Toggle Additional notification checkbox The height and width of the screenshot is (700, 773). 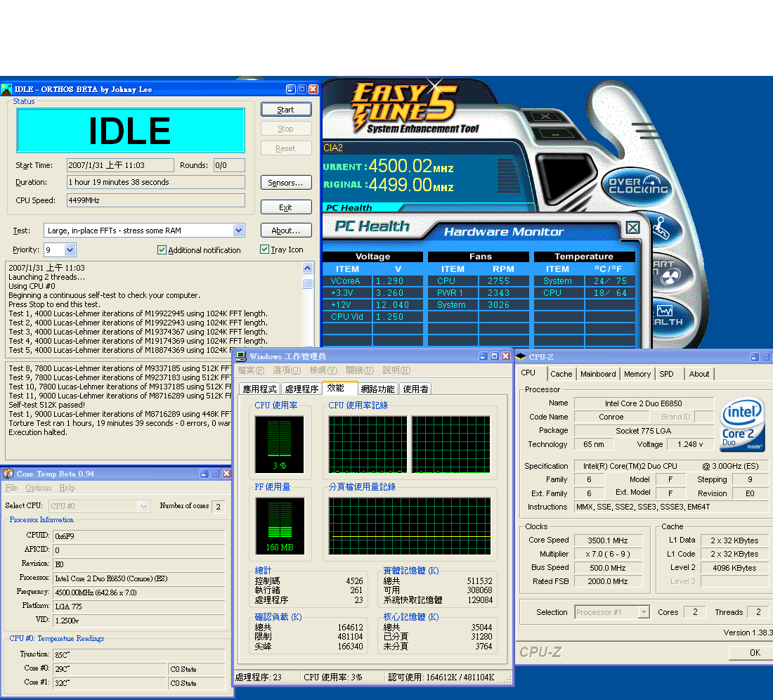[x=162, y=250]
